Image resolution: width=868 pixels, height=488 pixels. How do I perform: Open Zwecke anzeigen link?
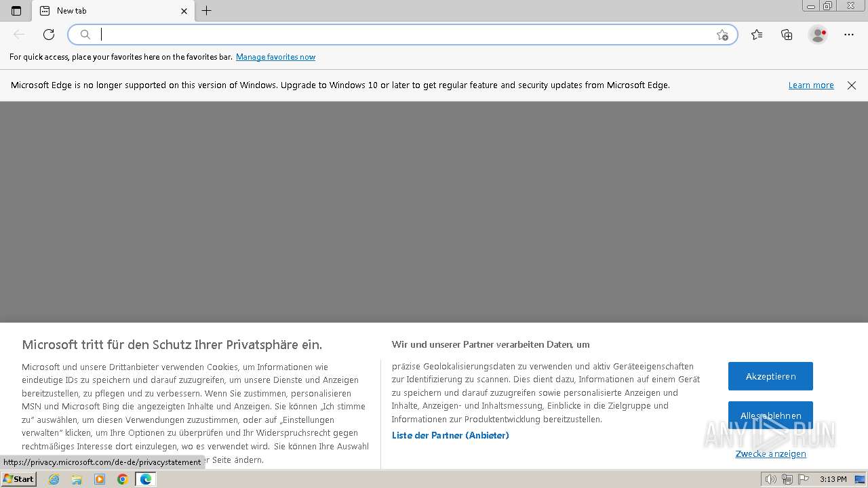[x=771, y=454]
